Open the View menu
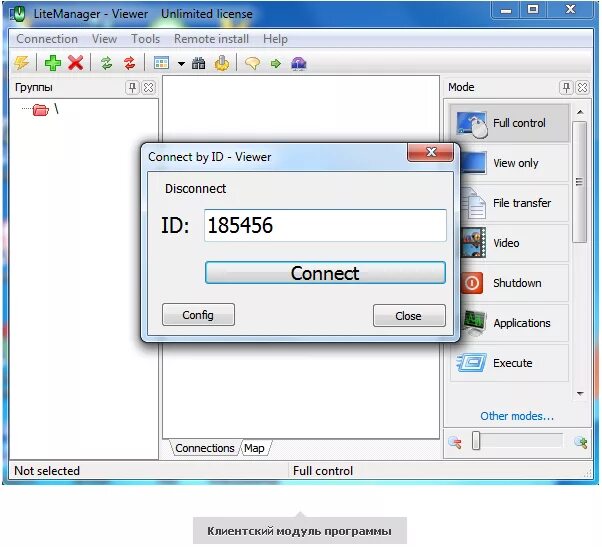Screen dimensions: 602x547 [x=104, y=39]
